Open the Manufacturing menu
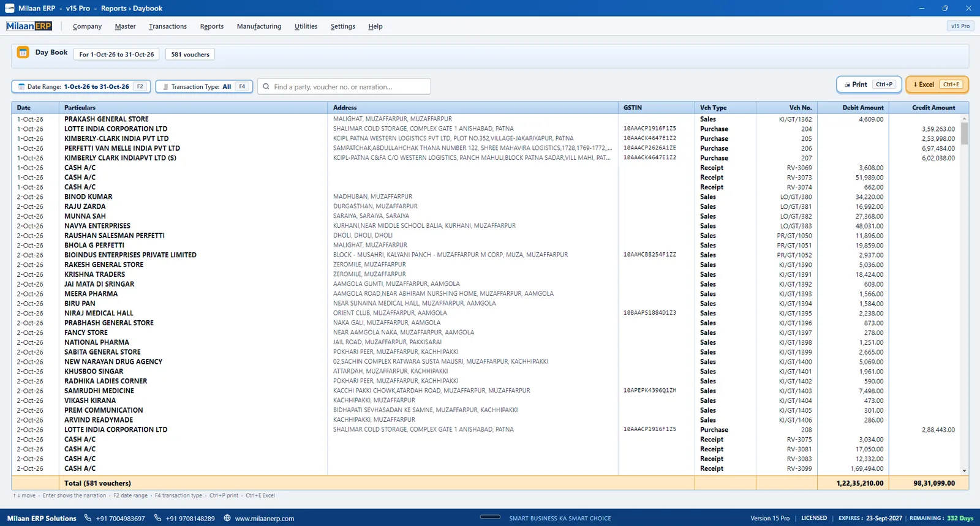The height and width of the screenshot is (526, 980). 259,26
